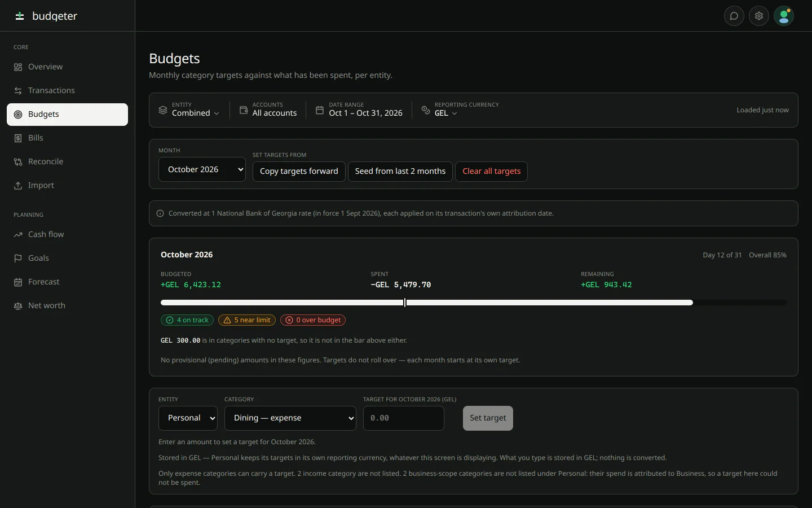Click the Set target button
812x508 pixels.
tap(488, 418)
